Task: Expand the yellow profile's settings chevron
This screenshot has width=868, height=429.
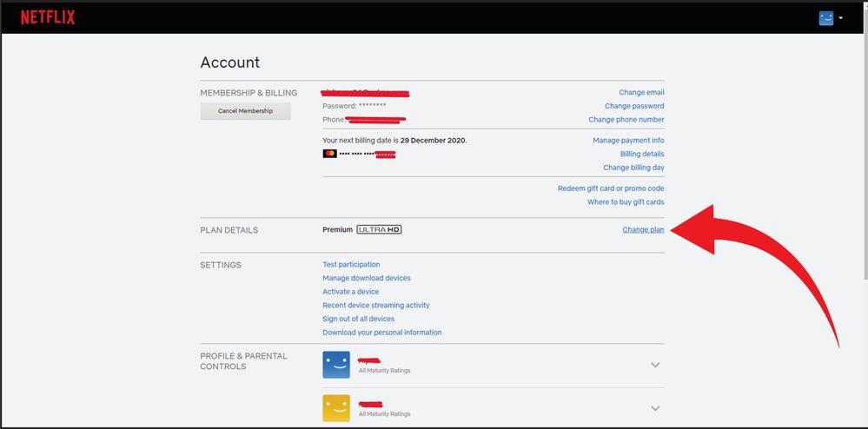Action: tap(655, 408)
